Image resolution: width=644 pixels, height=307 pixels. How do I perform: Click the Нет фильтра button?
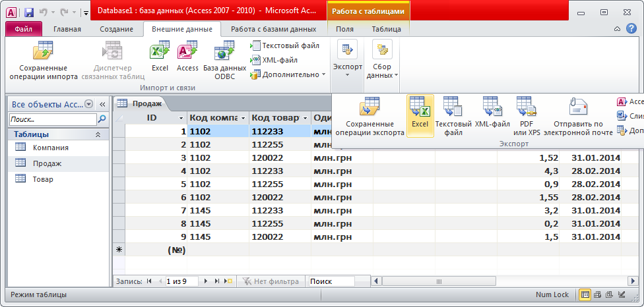click(x=271, y=281)
